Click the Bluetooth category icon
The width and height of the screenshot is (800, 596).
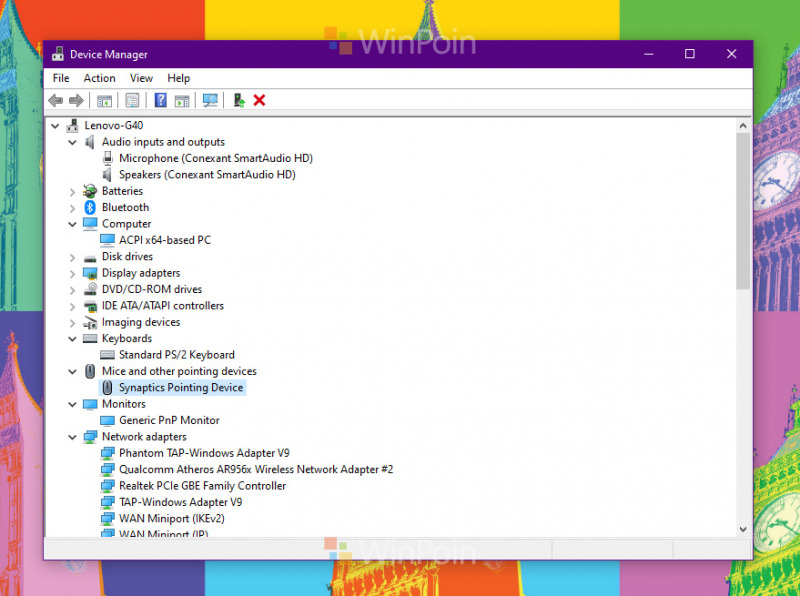coord(90,207)
